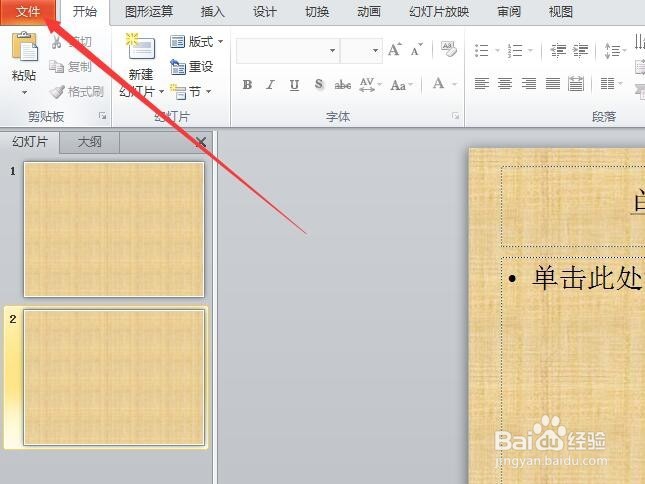Switch to the 开始 ribbon tab
This screenshot has height=484, width=645.
(84, 12)
